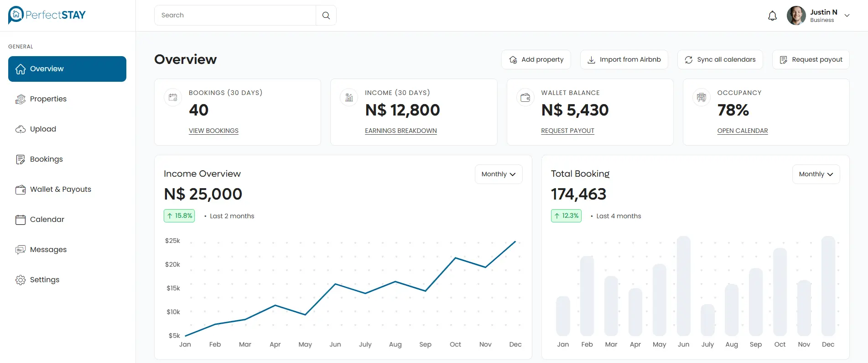Click the bookings calendar card icon
Screen dimensions: 868x363
tap(173, 97)
